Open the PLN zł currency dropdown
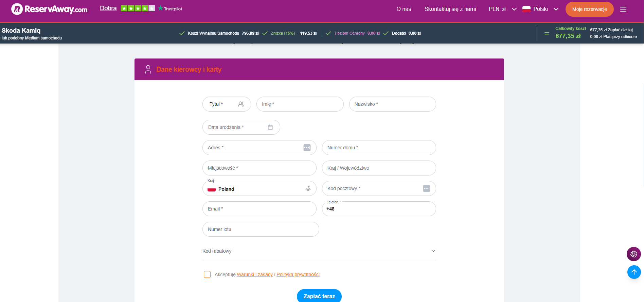Viewport: 644px width, 302px height. pyautogui.click(x=502, y=9)
